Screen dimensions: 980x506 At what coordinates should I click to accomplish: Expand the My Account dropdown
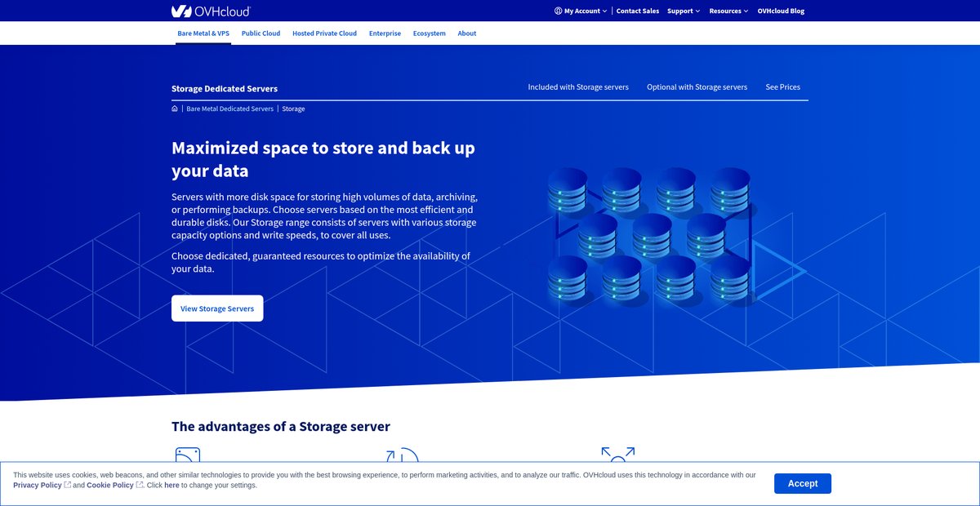[x=581, y=11]
